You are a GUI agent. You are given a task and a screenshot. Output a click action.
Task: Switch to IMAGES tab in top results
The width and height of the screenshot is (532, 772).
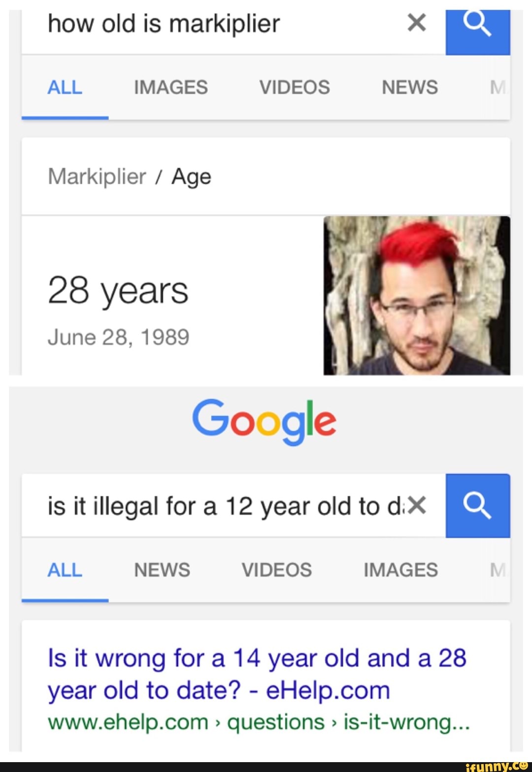tap(170, 87)
